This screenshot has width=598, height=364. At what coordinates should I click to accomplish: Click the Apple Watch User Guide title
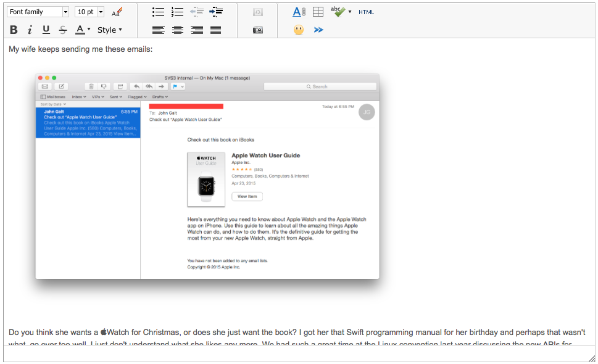tap(266, 155)
